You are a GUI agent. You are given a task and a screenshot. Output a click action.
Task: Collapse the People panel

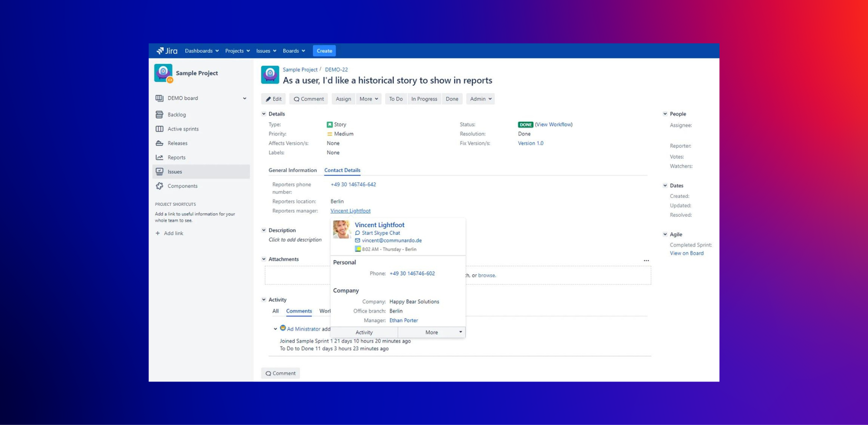(665, 114)
